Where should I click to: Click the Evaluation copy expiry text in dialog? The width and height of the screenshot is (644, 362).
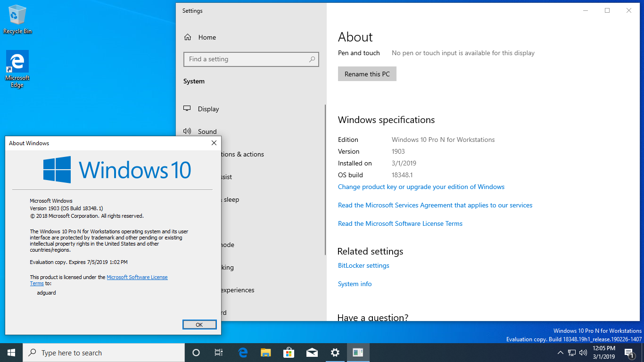click(79, 262)
